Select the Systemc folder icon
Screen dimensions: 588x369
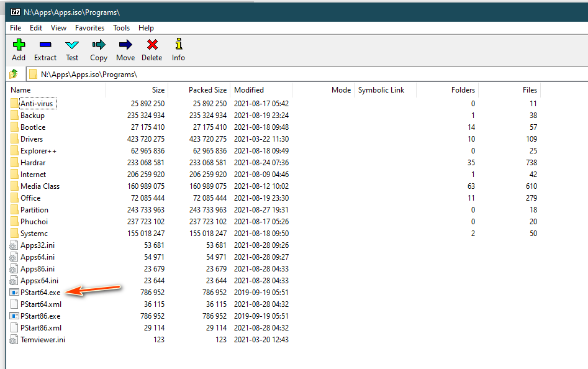tap(14, 233)
